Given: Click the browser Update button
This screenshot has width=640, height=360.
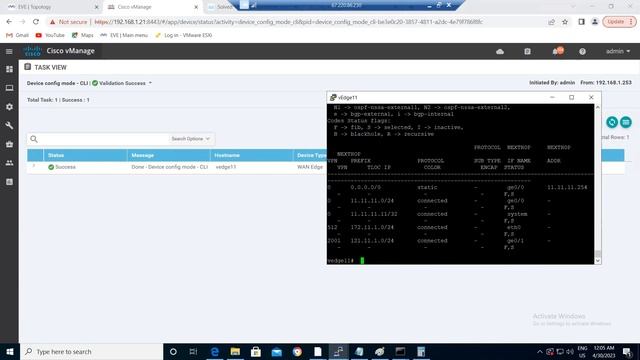Looking at the screenshot, I should click(x=619, y=22).
